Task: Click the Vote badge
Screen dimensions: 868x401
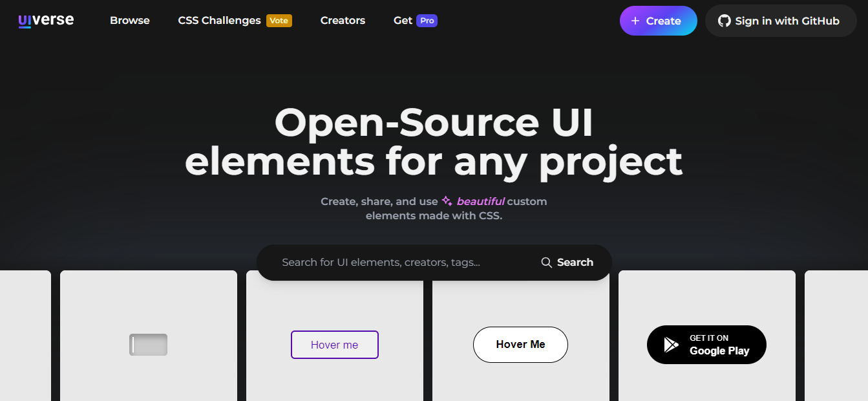Action: point(279,21)
